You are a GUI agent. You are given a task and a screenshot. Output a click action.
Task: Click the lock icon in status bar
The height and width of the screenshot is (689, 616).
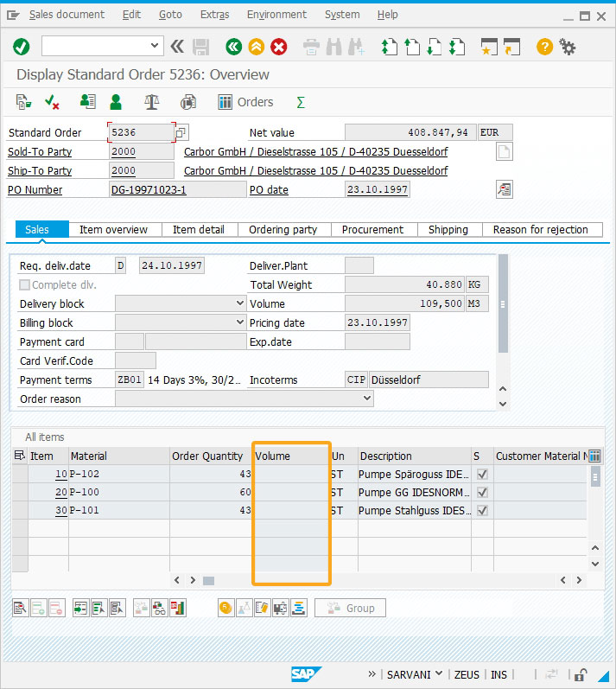[581, 674]
